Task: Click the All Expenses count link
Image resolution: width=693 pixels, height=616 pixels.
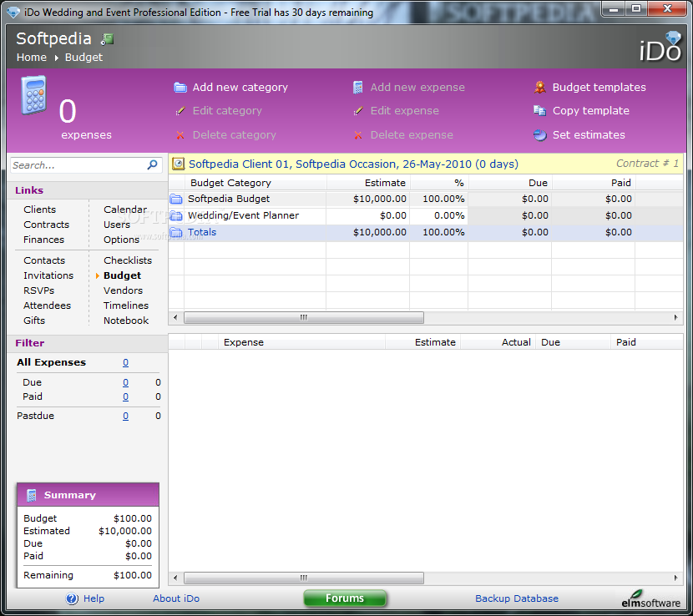Action: point(125,363)
